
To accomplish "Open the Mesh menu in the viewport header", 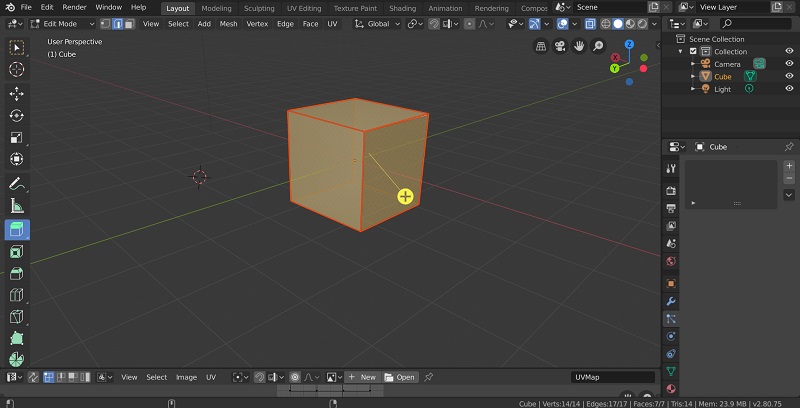I will click(x=228, y=23).
